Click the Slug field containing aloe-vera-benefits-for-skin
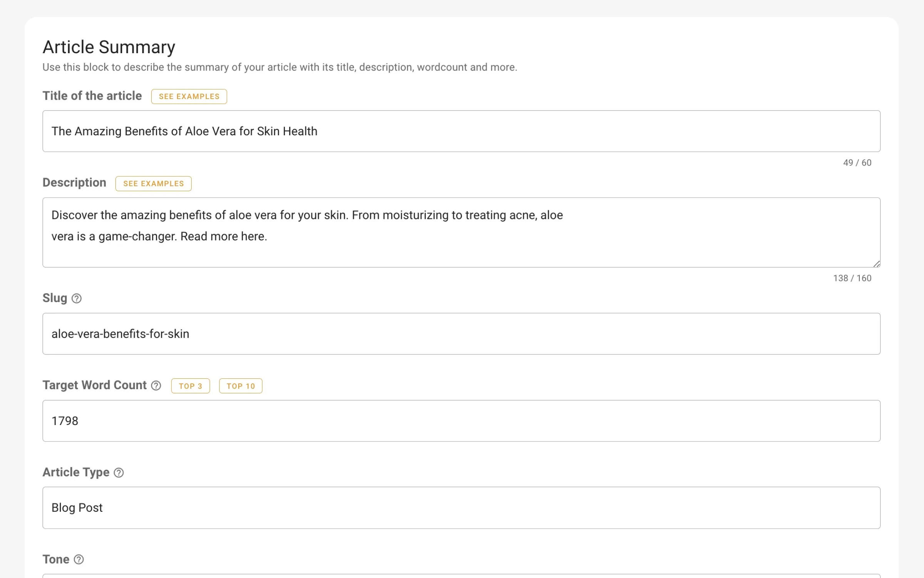 click(461, 334)
